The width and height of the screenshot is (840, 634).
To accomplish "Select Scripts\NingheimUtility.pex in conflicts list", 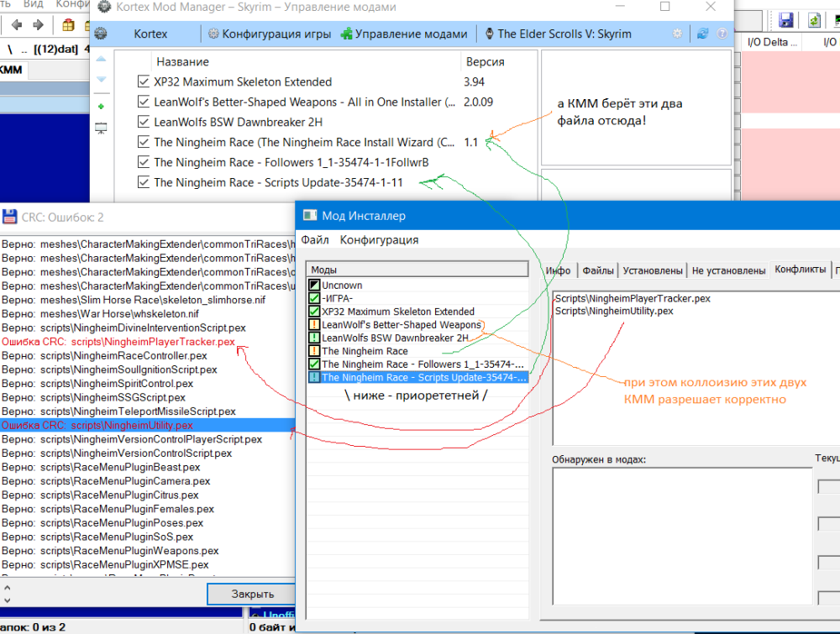I will (x=614, y=311).
